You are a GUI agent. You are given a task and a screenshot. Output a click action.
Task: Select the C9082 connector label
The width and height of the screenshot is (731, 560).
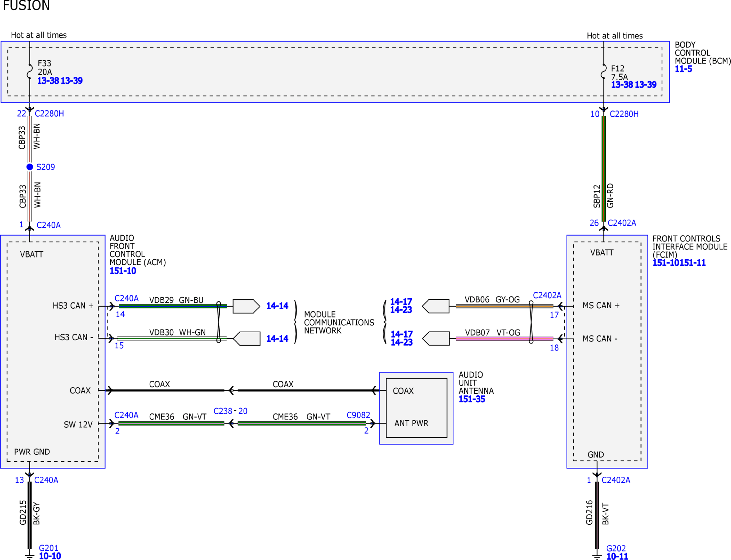pyautogui.click(x=358, y=415)
